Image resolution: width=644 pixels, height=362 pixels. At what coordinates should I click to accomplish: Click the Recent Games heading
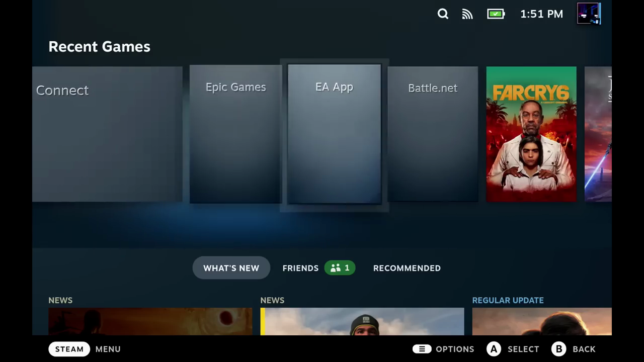coord(99,46)
